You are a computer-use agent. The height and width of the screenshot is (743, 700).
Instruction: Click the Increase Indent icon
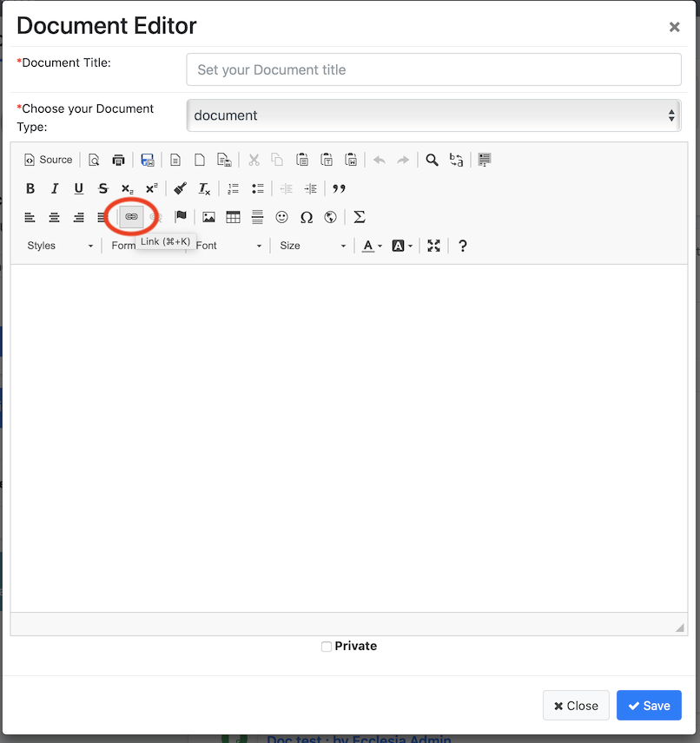click(x=311, y=188)
